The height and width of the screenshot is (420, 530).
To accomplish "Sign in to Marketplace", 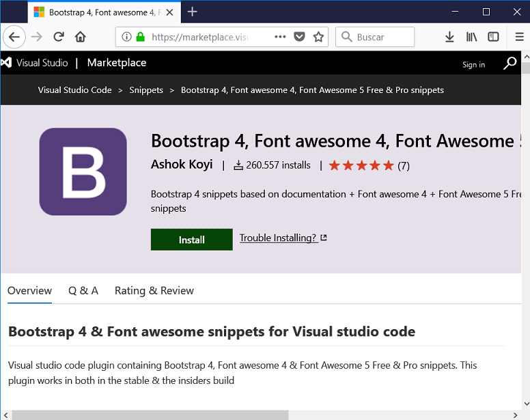I will [x=473, y=65].
